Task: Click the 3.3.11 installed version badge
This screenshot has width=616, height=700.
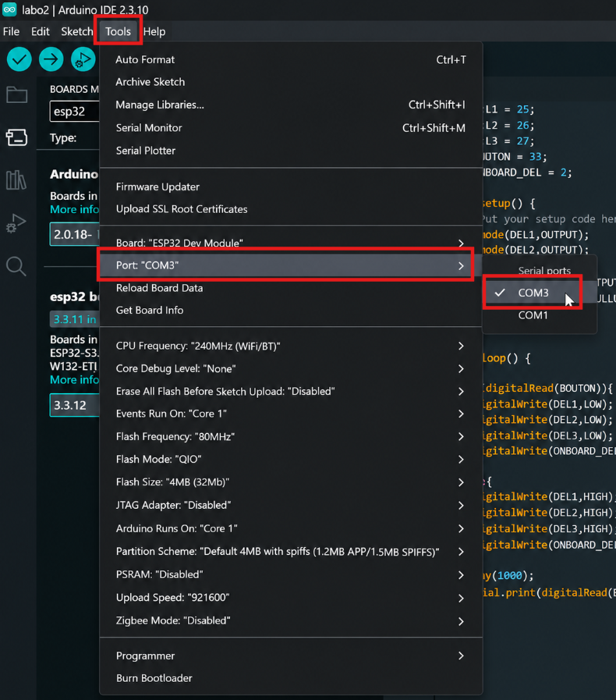Action: [74, 319]
